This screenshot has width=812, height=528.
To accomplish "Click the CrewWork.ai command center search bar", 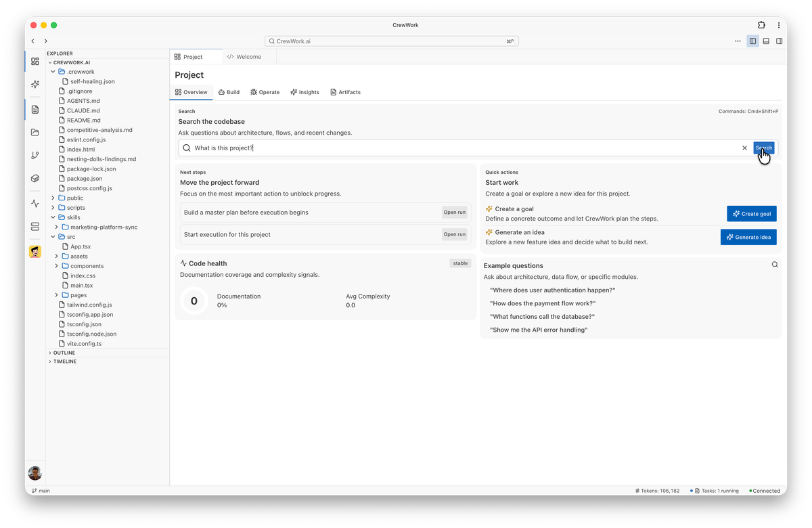I will 391,41.
